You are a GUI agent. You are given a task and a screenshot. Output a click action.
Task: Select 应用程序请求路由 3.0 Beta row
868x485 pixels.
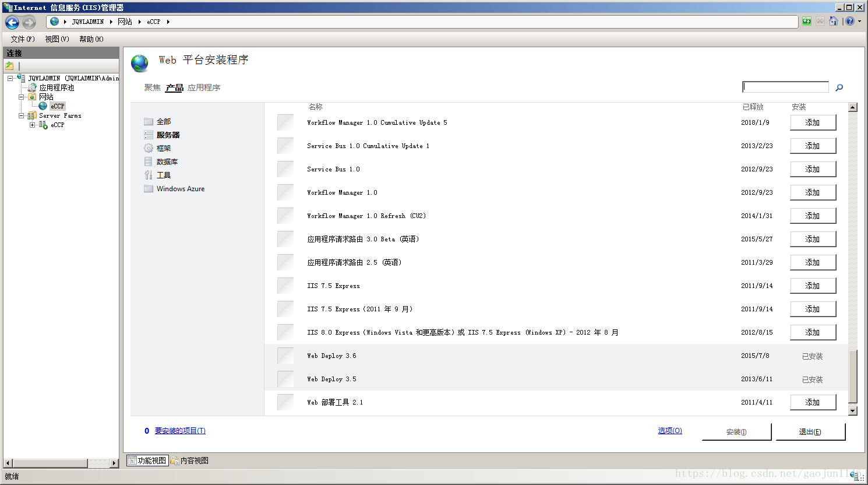tap(556, 239)
